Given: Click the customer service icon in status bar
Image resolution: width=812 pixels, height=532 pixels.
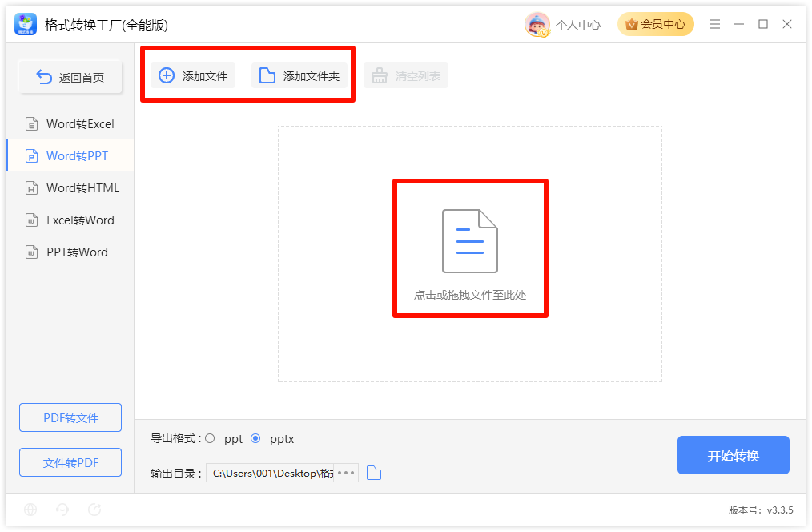Looking at the screenshot, I should coord(62,510).
